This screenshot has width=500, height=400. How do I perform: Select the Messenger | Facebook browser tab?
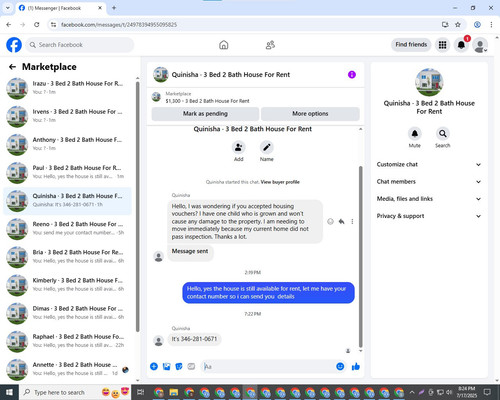[x=60, y=8]
